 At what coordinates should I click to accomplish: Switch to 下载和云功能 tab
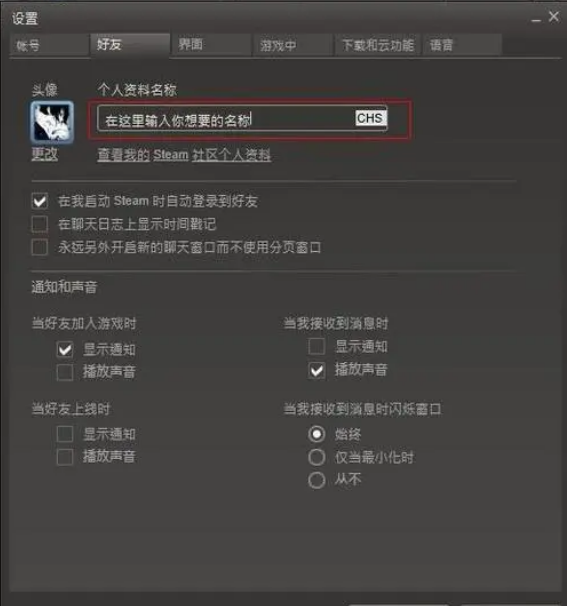378,46
